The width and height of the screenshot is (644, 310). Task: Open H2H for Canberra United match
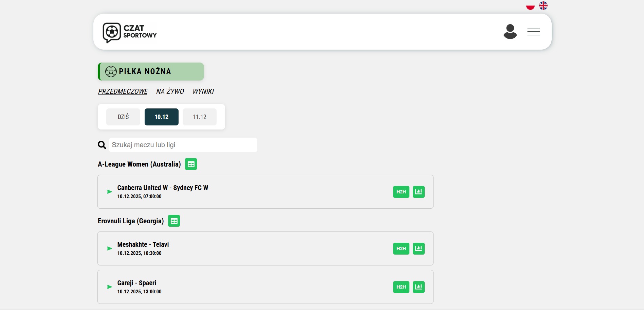coord(401,192)
